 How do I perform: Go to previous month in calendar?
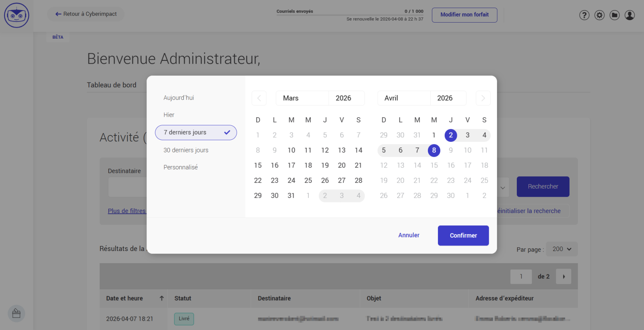pos(259,98)
